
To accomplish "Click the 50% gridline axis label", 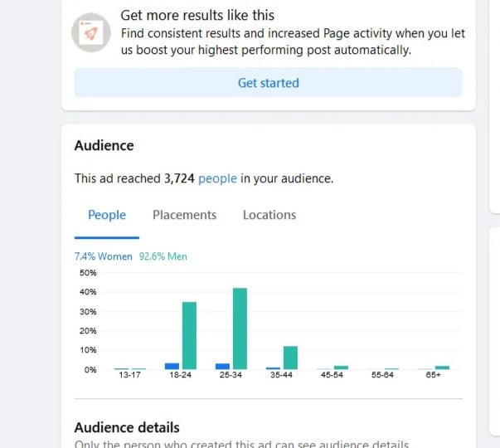I will coord(88,273).
